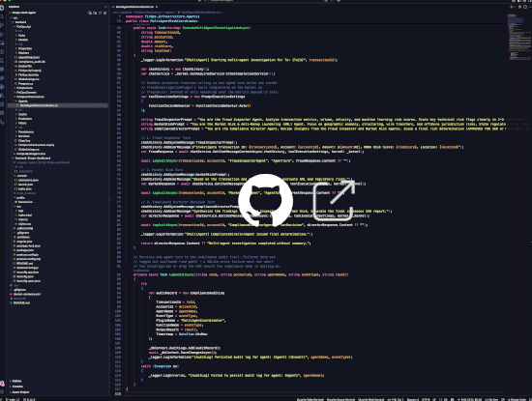Viewport: 532px width, 401px height.
Task: Collapse all folders in the Explorer
Action: [x=104, y=13]
